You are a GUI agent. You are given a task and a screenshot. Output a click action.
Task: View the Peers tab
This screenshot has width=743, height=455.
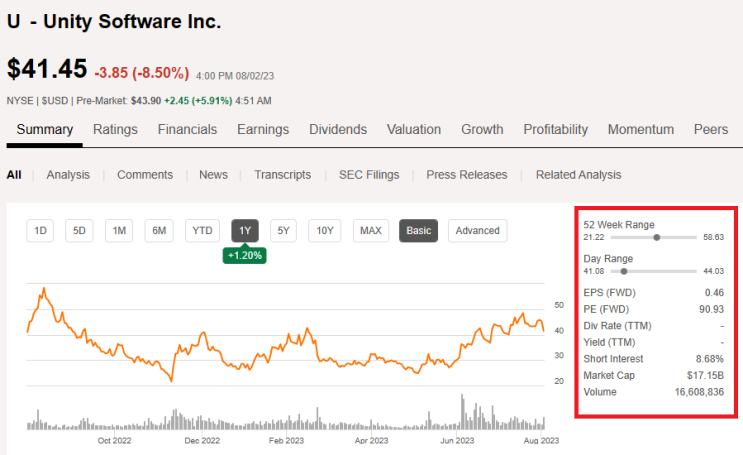pyautogui.click(x=711, y=130)
